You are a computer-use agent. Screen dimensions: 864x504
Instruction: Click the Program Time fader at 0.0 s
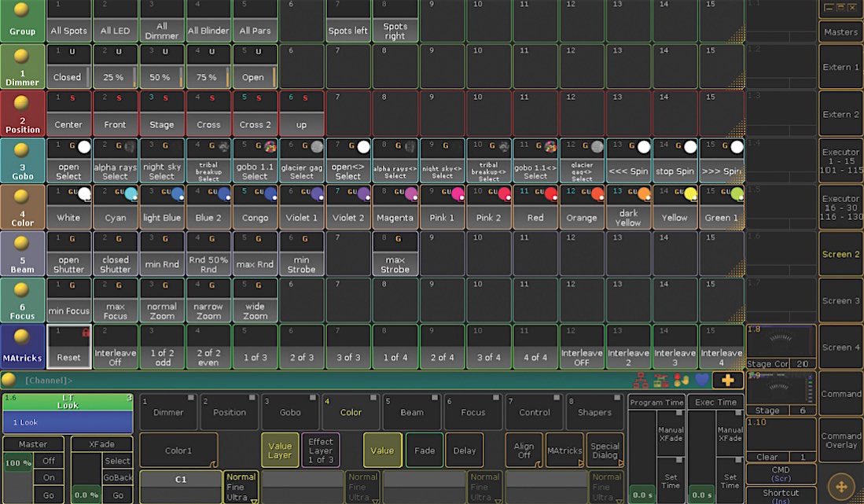click(x=642, y=456)
